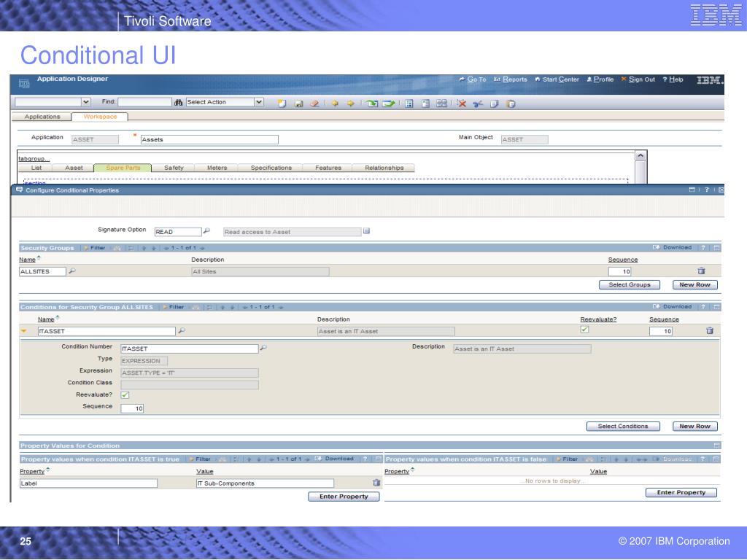Click the Save Application toolbar icon
Viewport: 747px width, 560px height.
click(x=298, y=104)
